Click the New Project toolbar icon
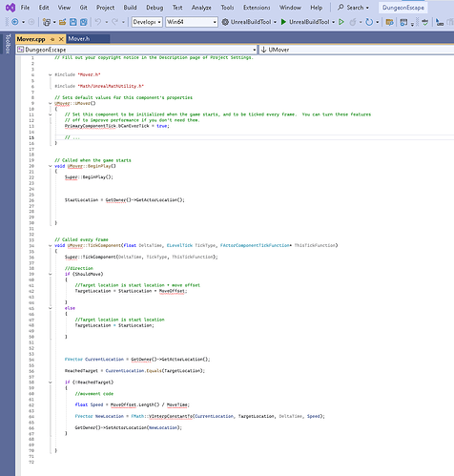The image size is (454, 476). point(47,22)
